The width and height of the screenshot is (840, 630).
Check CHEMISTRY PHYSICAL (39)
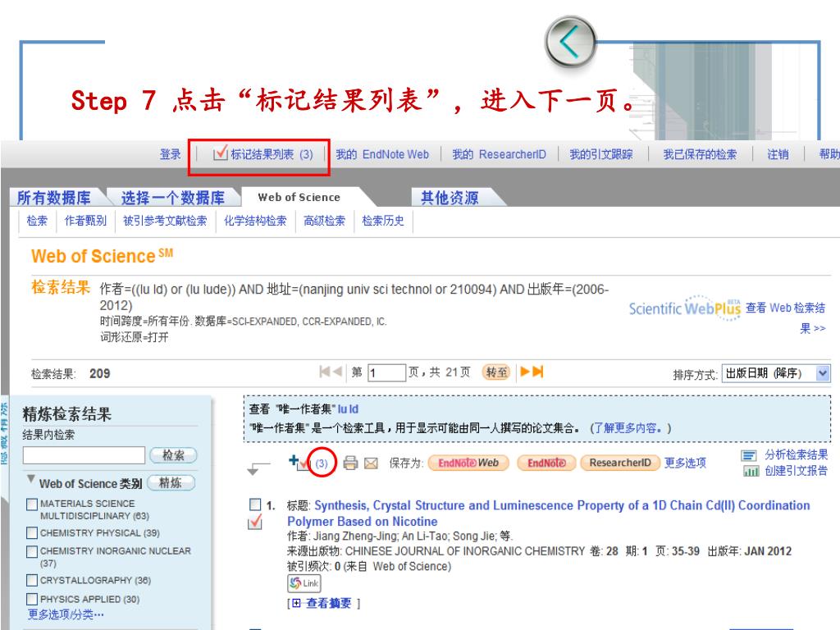click(x=32, y=533)
